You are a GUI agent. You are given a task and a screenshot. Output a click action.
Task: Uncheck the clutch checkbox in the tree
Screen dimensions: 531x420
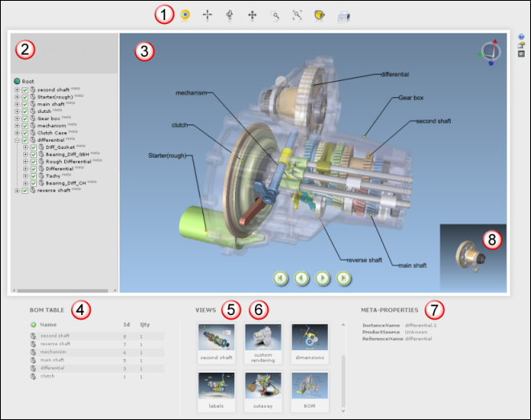(24, 111)
